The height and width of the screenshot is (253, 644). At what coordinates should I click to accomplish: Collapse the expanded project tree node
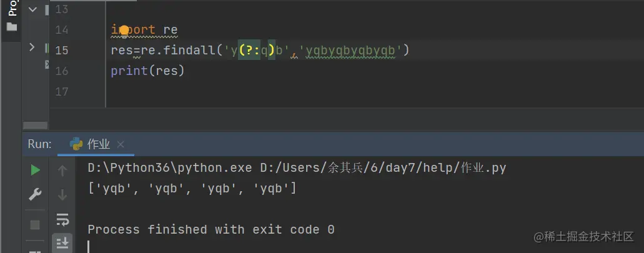[32, 11]
